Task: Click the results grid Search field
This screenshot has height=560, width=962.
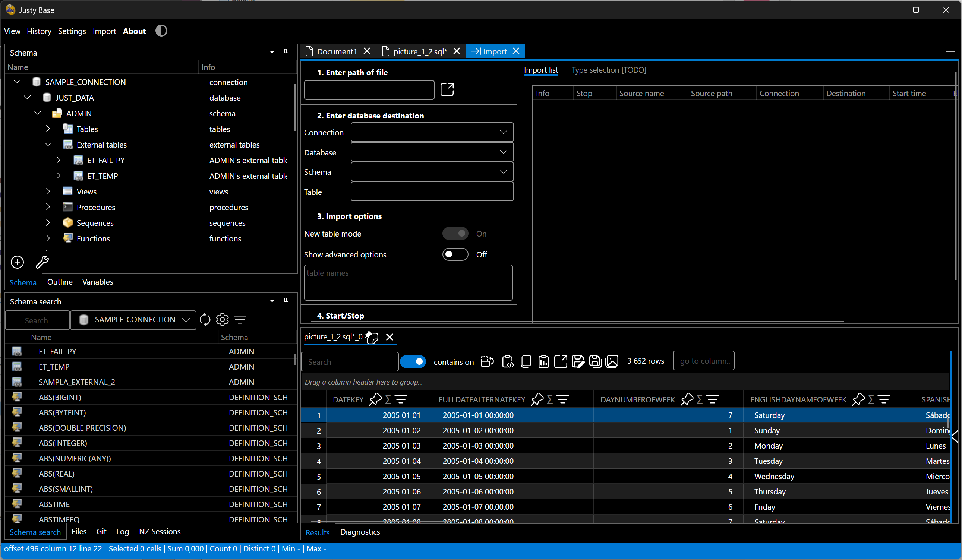Action: (x=350, y=361)
